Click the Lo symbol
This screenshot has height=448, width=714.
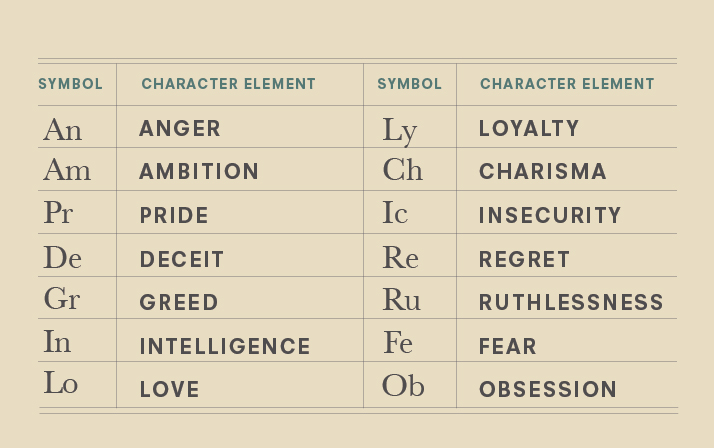60,384
